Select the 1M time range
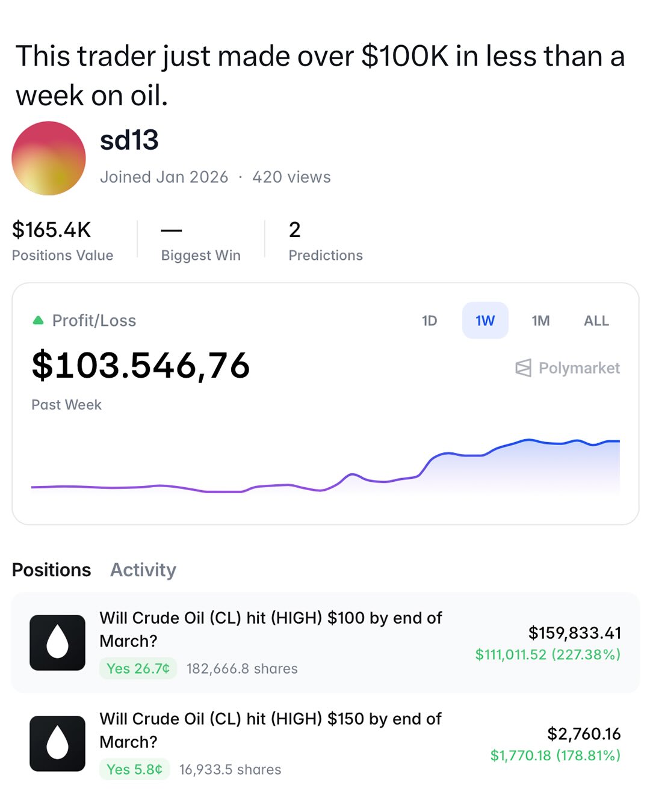 pyautogui.click(x=540, y=321)
